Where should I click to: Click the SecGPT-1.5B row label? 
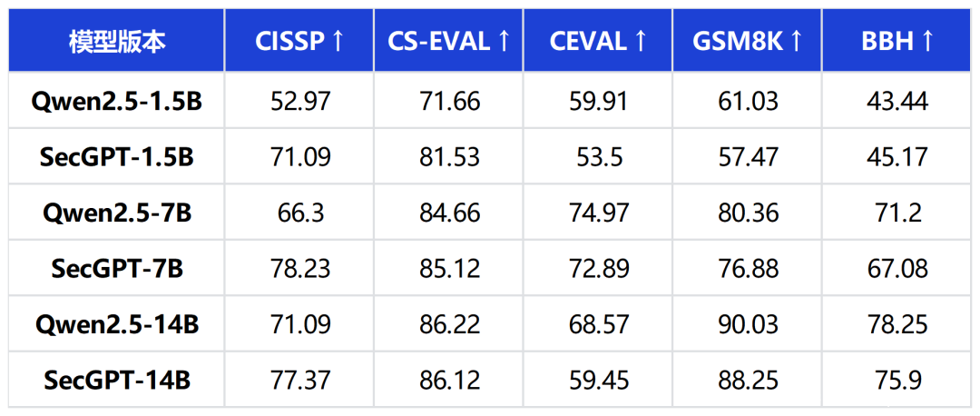coord(117,157)
